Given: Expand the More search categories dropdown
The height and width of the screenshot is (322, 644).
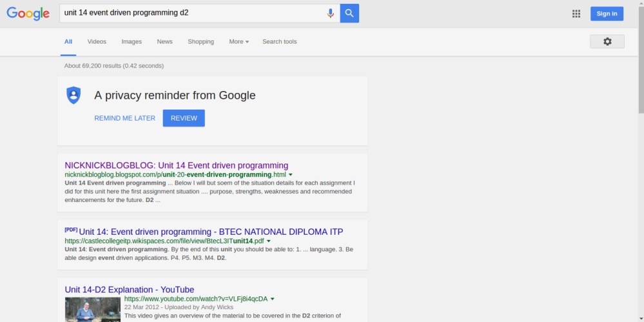Looking at the screenshot, I should (239, 41).
